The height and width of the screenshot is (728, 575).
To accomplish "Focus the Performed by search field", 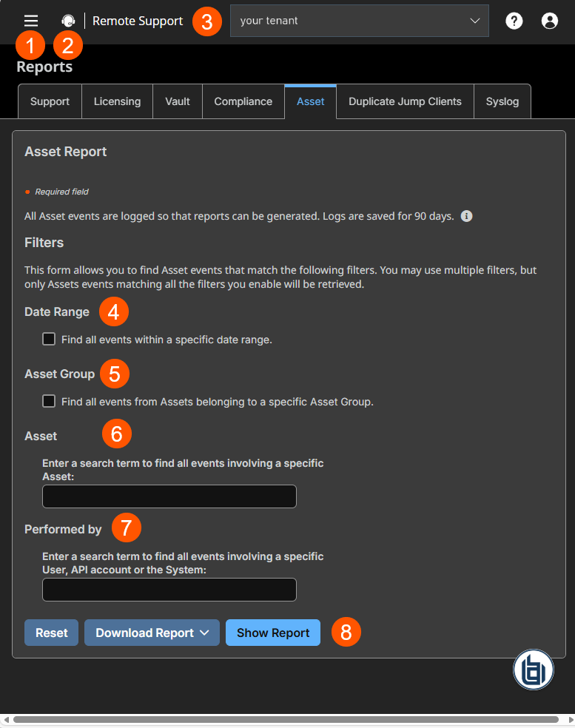I will [169, 590].
